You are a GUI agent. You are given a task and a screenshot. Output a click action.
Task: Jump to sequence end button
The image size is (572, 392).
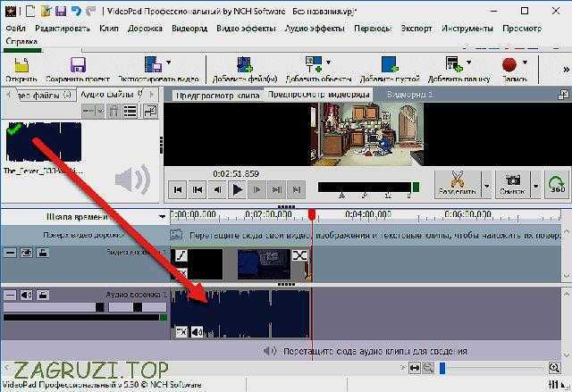[297, 189]
